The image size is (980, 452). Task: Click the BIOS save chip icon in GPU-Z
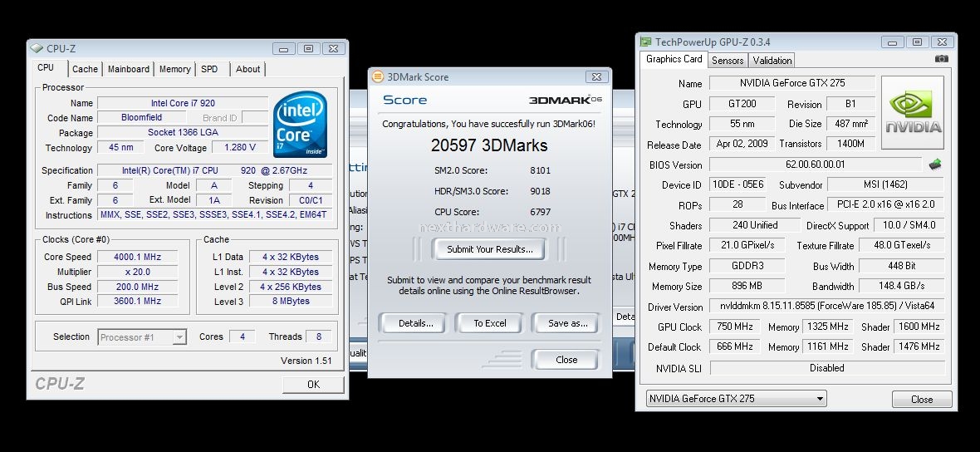pos(935,165)
